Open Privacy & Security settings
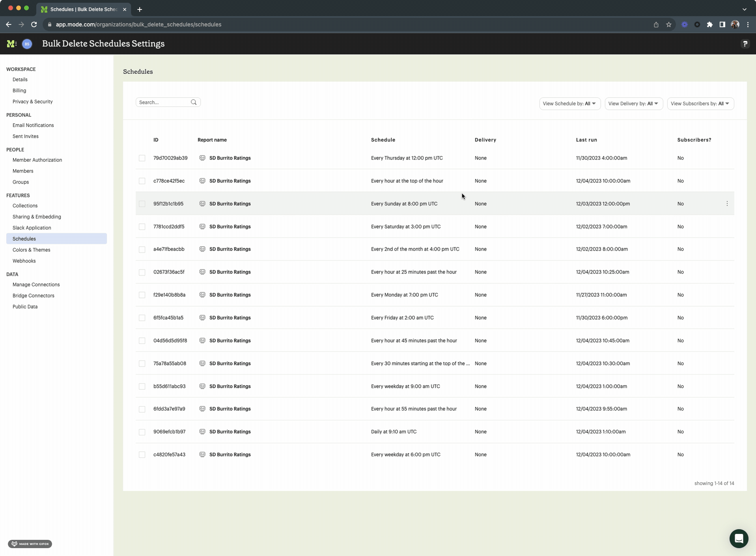The height and width of the screenshot is (556, 756). click(x=33, y=102)
